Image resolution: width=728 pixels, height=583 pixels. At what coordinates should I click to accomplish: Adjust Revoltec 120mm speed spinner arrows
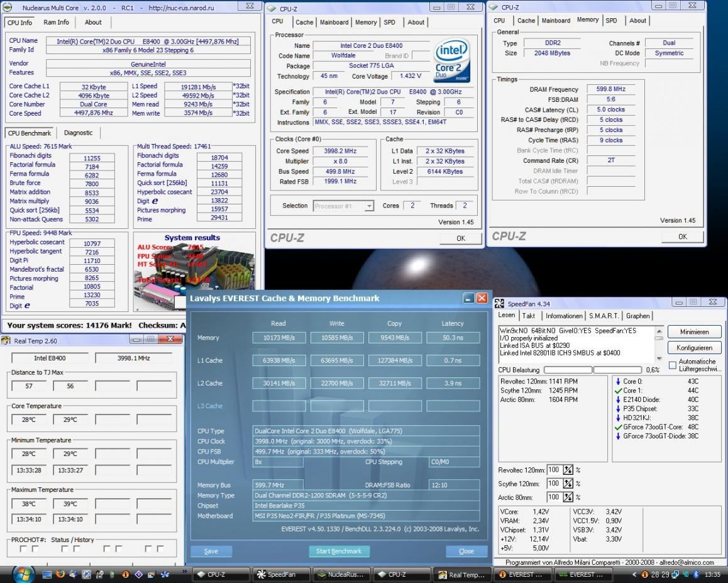(568, 470)
